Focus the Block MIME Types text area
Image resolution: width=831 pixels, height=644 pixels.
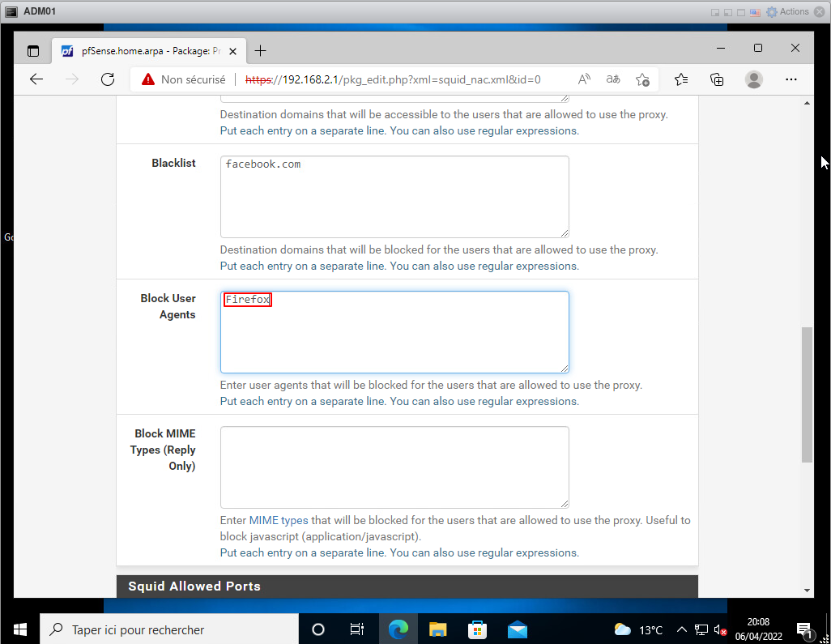click(x=394, y=467)
